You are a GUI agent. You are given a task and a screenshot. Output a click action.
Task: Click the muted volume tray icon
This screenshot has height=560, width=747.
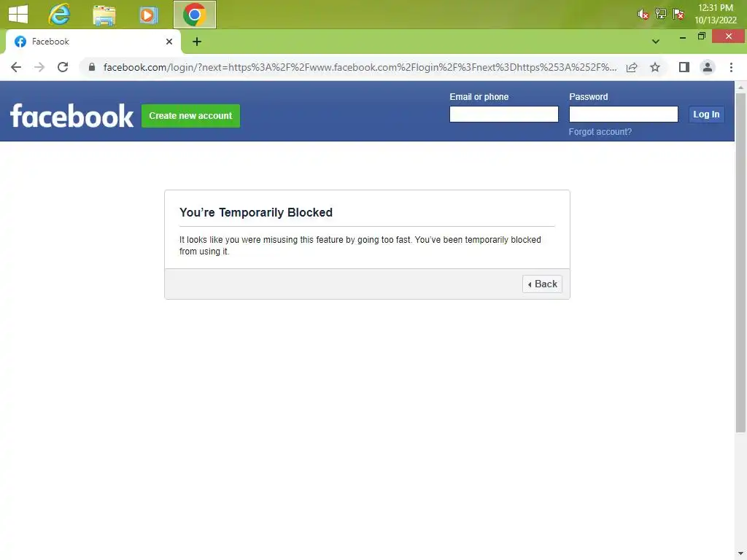coord(643,15)
